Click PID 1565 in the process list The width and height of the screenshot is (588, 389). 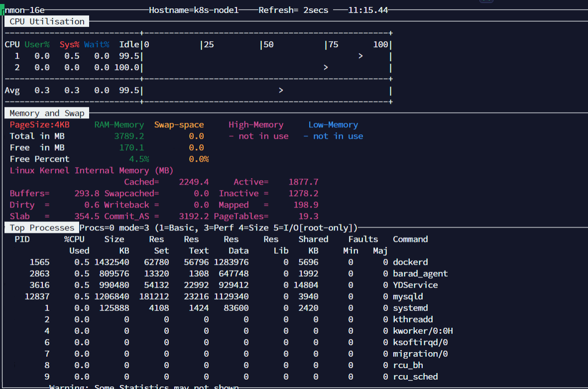(x=39, y=262)
